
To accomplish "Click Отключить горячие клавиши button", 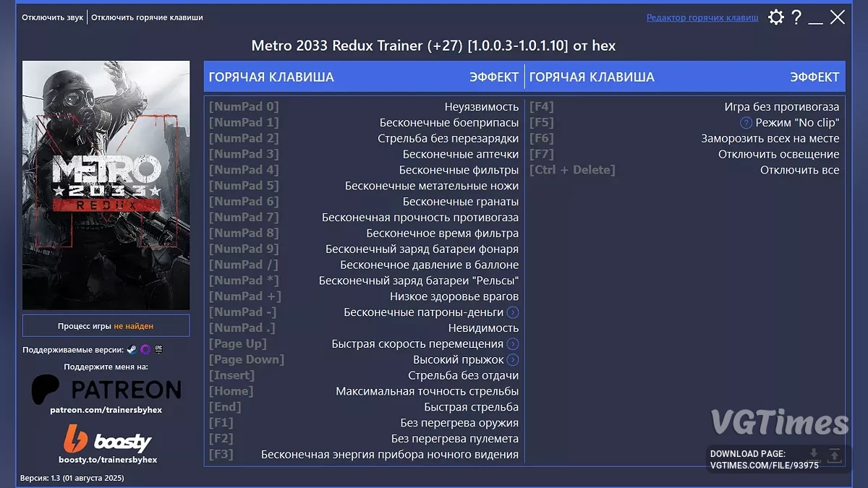I will 147,17.
